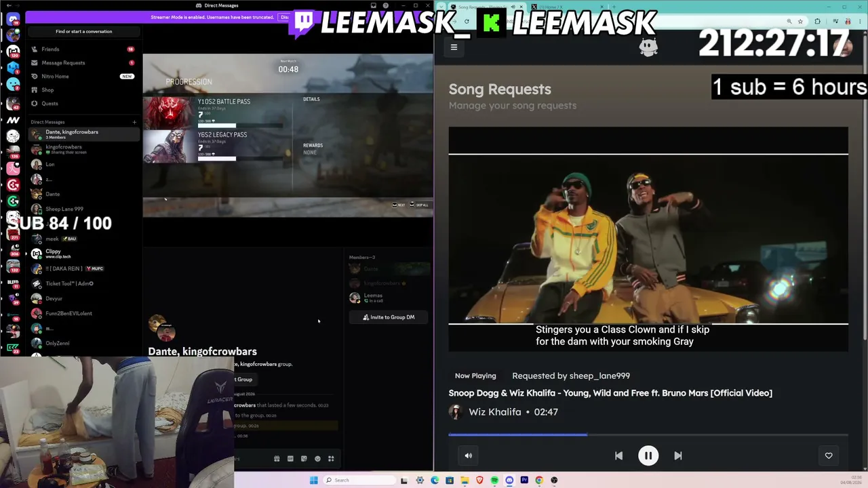Skip to the previous song
The width and height of the screenshot is (868, 488).
[618, 455]
